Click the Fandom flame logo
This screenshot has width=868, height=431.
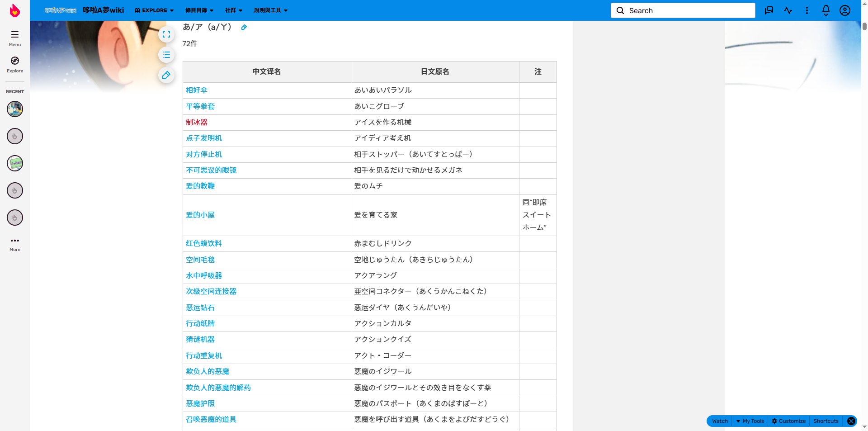click(14, 10)
